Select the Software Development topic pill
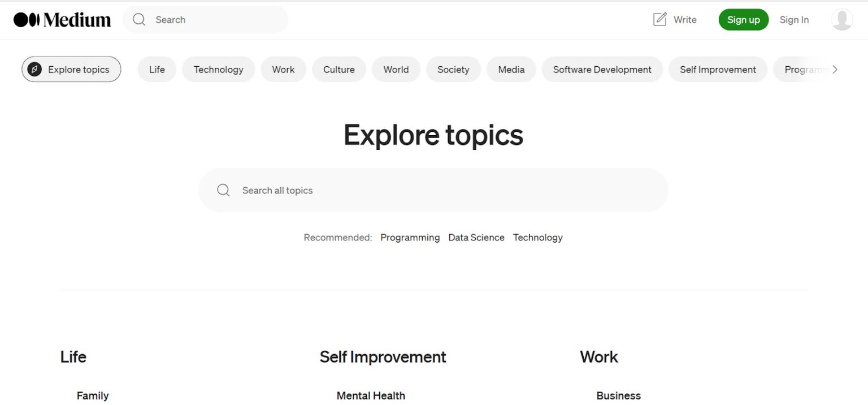This screenshot has height=405, width=868. (602, 70)
